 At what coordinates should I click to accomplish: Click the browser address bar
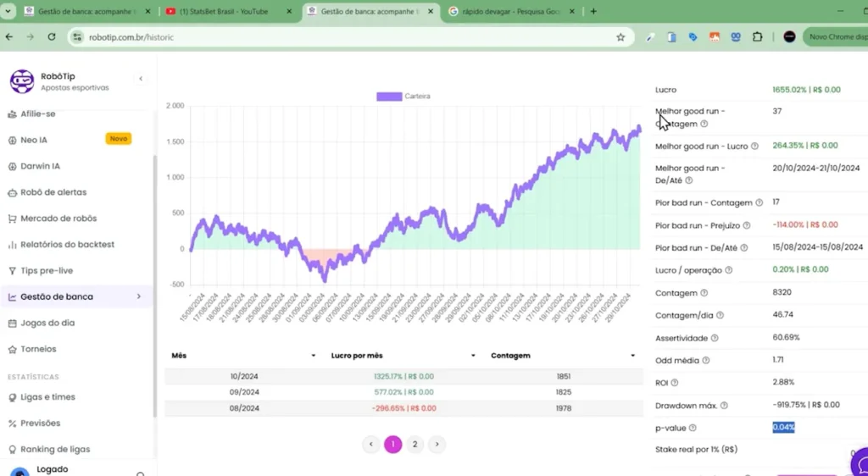coord(339,37)
